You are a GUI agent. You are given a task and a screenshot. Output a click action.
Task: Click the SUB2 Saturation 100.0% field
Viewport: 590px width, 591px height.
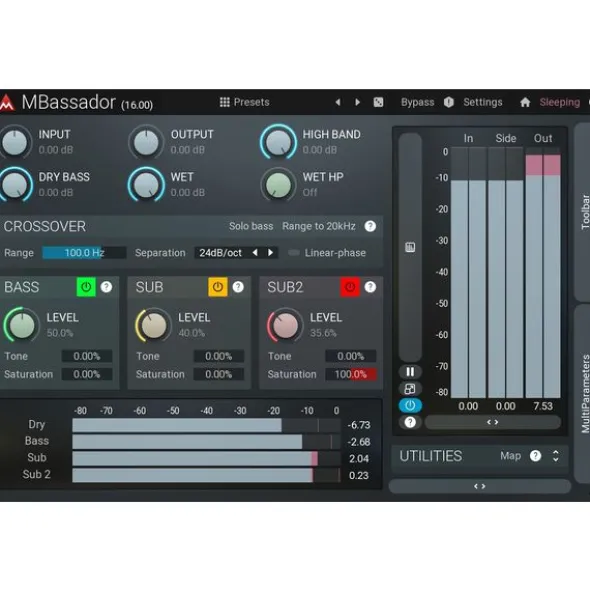[351, 374]
